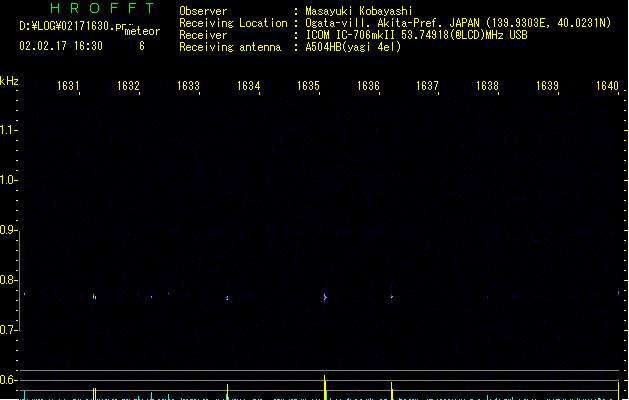Click the 1631 time axis label
Viewport: 629px width, 400px height.
click(68, 86)
